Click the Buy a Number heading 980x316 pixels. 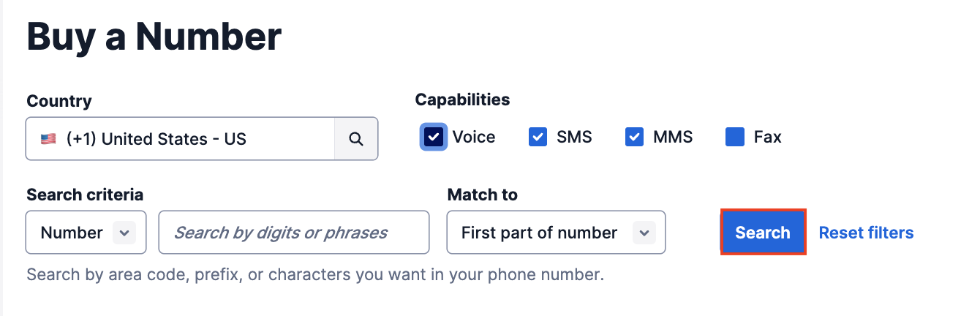click(x=154, y=36)
